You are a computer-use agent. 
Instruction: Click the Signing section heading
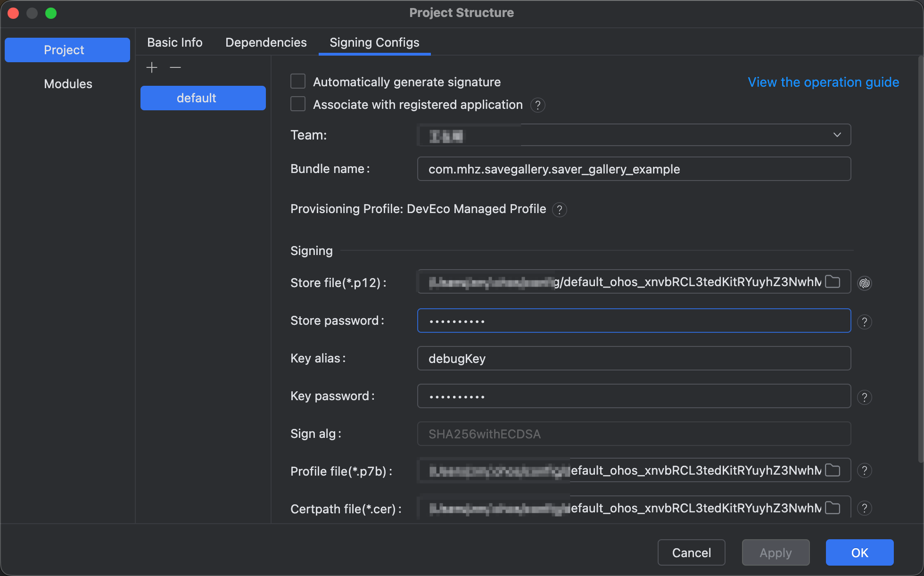click(312, 251)
